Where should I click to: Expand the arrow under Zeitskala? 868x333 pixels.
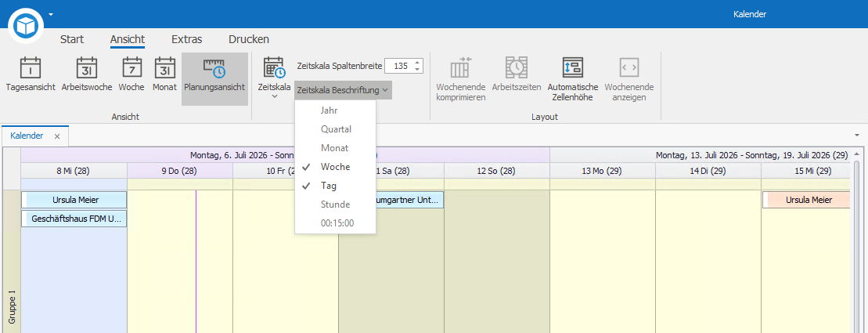click(274, 96)
